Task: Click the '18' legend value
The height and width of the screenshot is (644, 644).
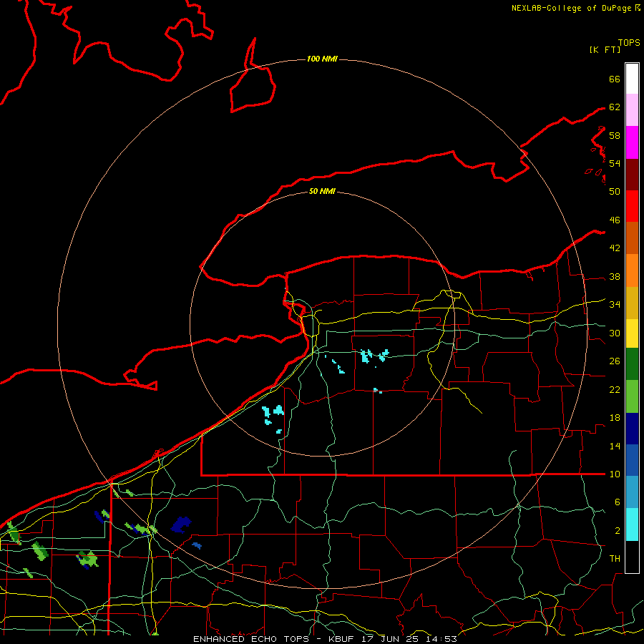Action: 615,418
